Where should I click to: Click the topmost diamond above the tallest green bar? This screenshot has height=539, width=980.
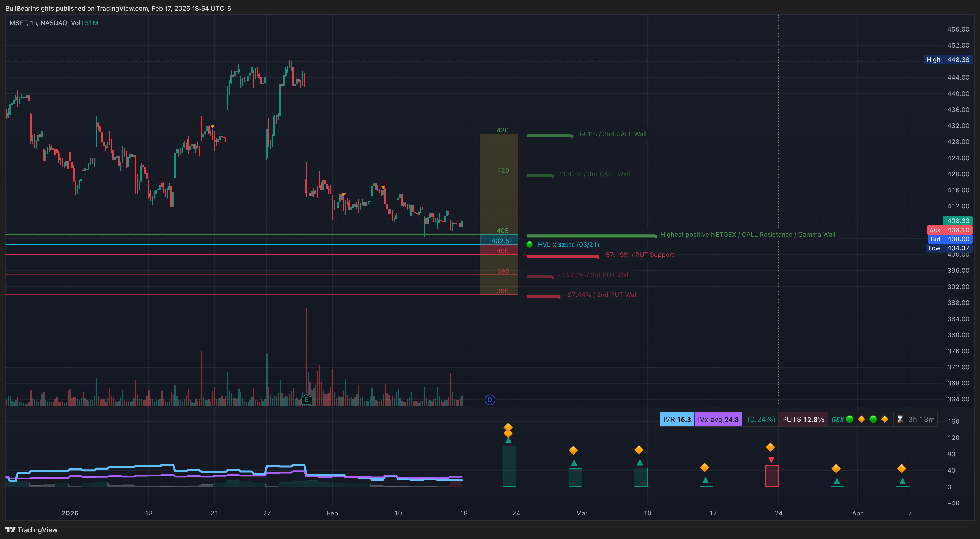pyautogui.click(x=508, y=427)
